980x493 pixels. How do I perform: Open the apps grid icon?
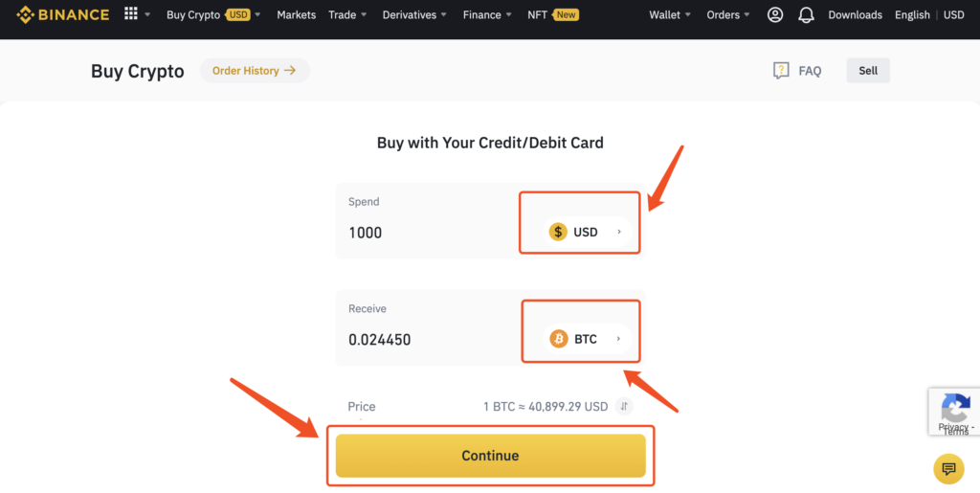(130, 13)
